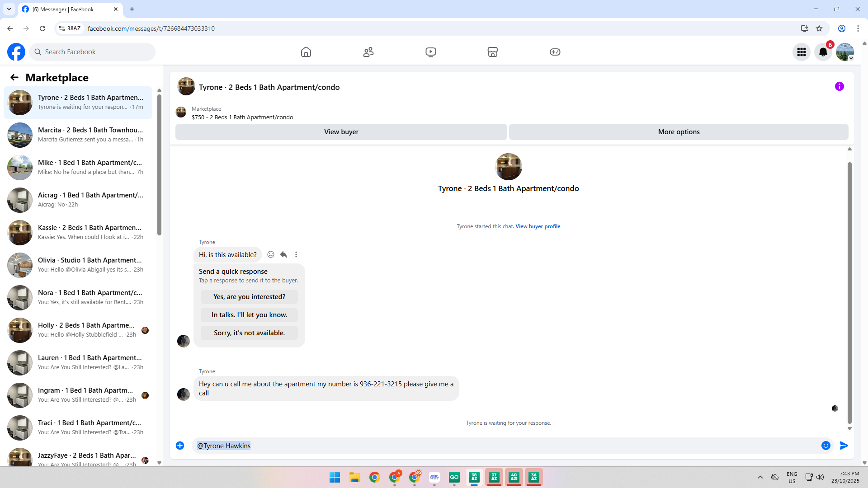868x488 pixels.
Task: Click the reply arrow next to message
Action: (283, 254)
